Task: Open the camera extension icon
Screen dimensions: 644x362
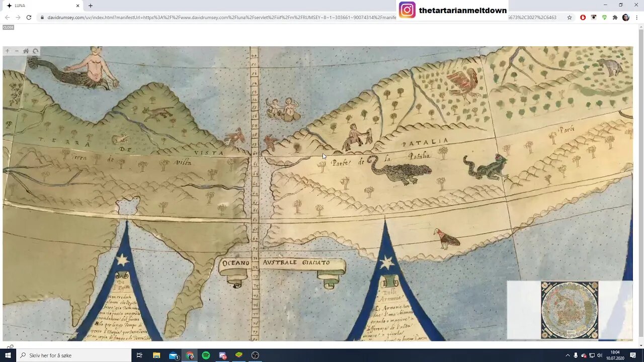Action: pos(594,17)
